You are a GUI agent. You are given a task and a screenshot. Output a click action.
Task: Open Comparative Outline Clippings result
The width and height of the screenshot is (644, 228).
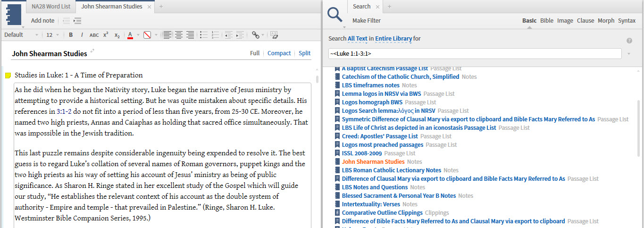click(x=382, y=213)
